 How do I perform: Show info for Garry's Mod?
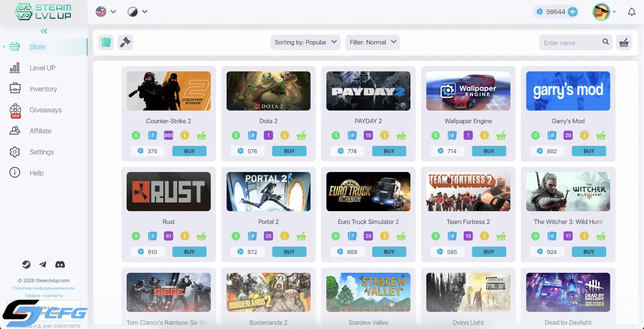pyautogui.click(x=584, y=136)
